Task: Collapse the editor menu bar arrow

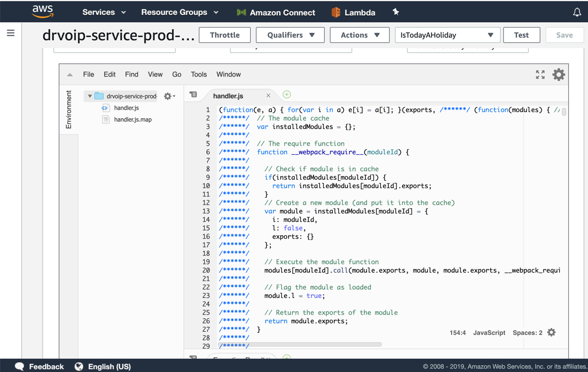Action: pos(70,75)
